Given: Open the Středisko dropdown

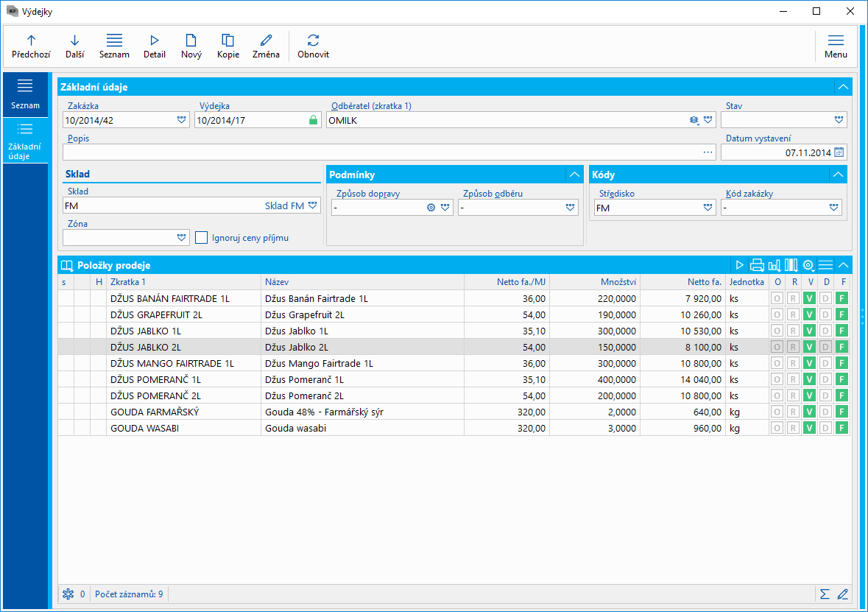Looking at the screenshot, I should (x=708, y=208).
